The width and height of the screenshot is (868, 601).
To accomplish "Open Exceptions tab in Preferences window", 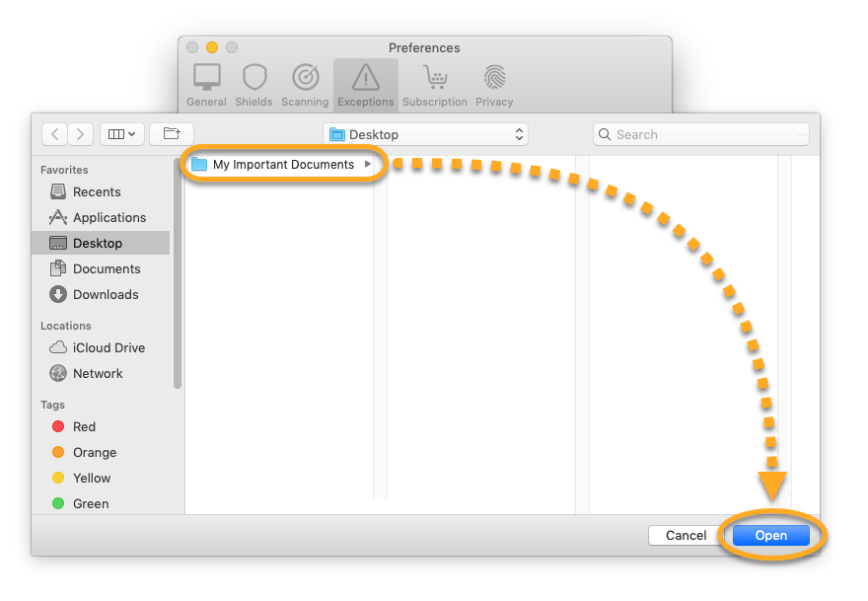I will (x=365, y=85).
